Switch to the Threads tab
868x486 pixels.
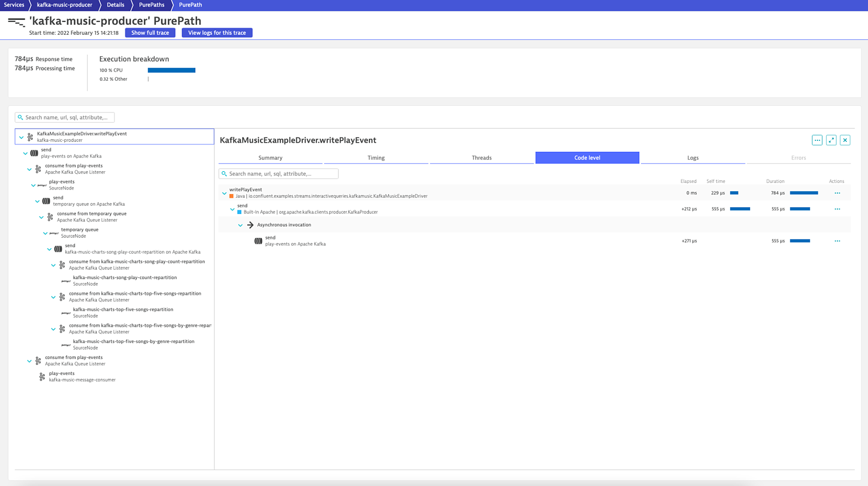pos(481,158)
